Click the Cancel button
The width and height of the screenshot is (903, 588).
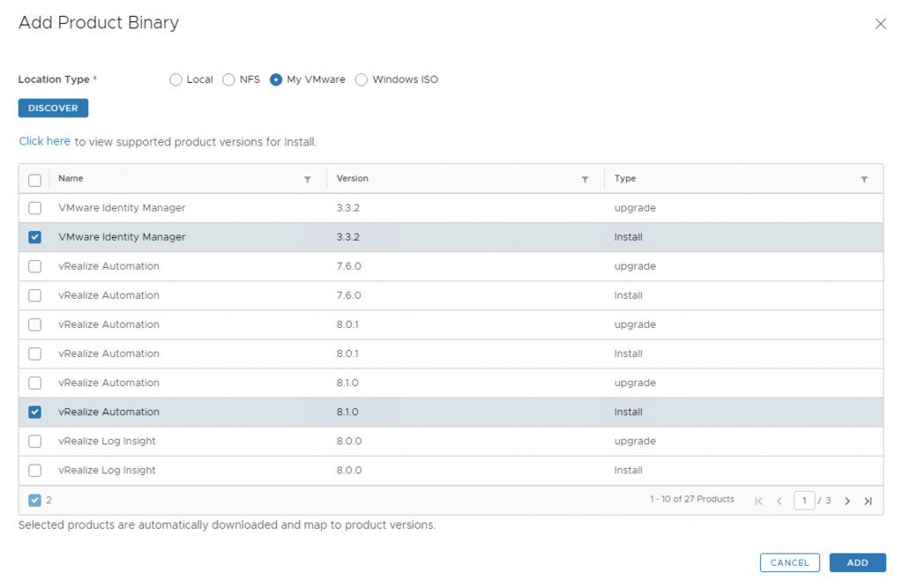(789, 562)
